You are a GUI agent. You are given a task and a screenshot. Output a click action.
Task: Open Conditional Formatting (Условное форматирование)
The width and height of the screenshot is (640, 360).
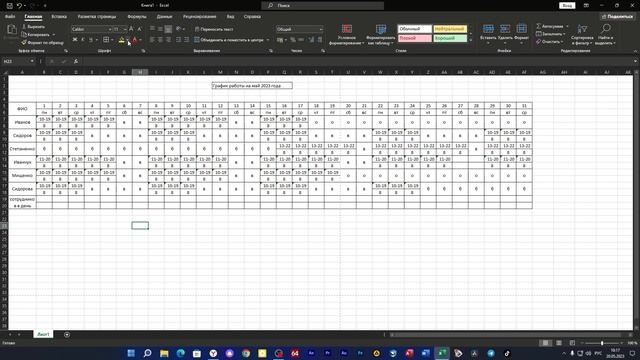click(x=347, y=34)
